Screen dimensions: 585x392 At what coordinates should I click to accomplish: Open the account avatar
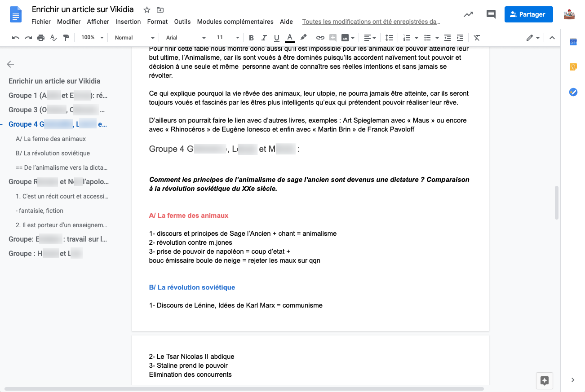(x=569, y=14)
